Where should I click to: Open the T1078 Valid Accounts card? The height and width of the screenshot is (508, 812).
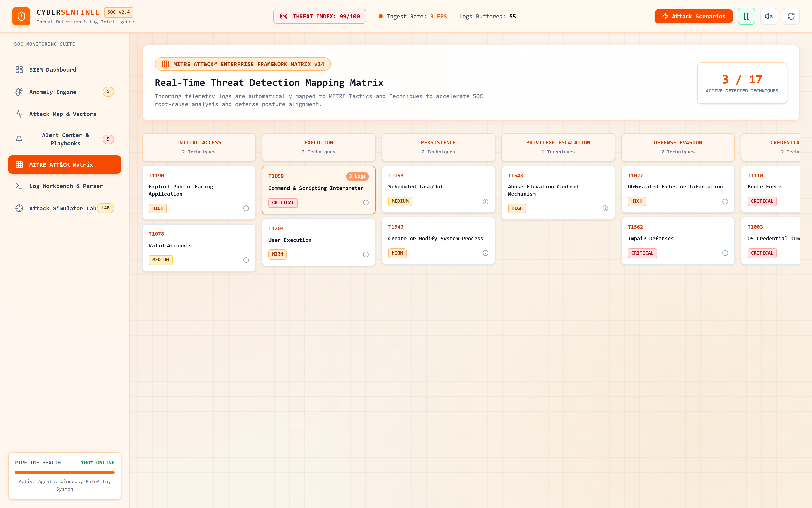point(199,248)
